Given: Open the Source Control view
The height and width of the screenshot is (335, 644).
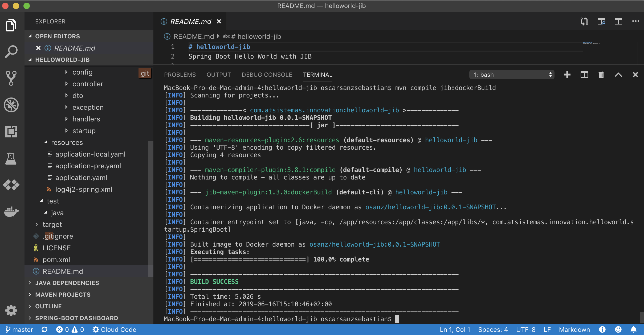Looking at the screenshot, I should (x=11, y=78).
